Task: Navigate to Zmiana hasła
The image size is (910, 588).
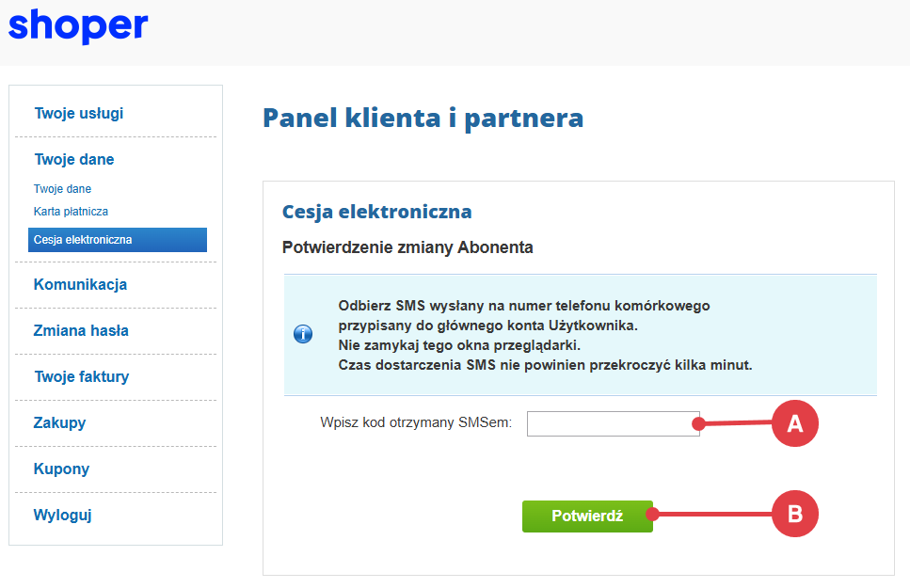Action: click(x=81, y=331)
